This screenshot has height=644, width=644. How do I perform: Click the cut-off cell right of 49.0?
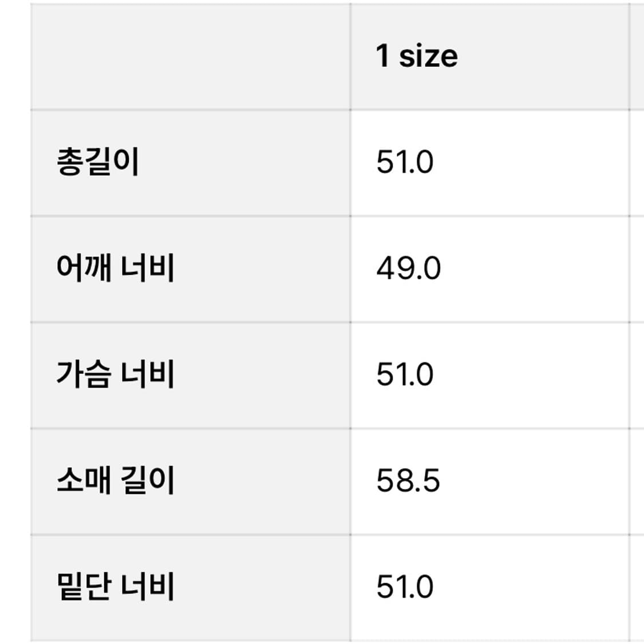pos(637,268)
